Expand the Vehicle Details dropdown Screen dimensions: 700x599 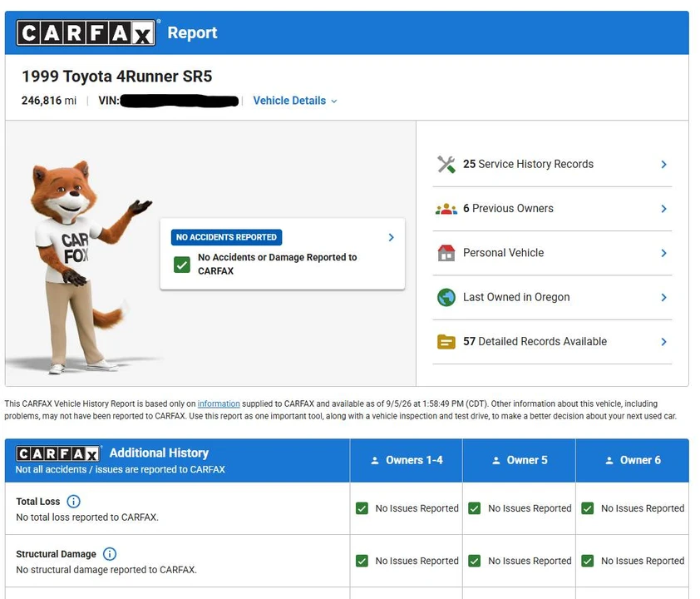tap(295, 101)
